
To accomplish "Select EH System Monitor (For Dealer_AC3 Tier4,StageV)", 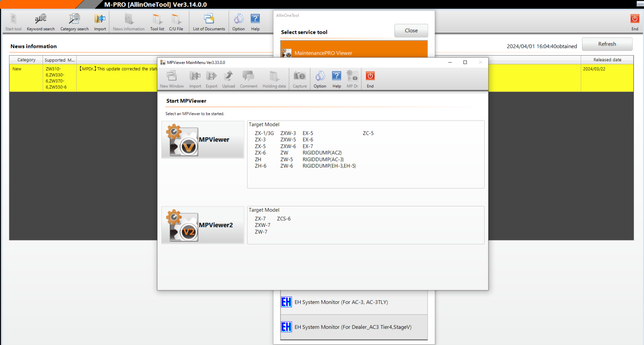I will pyautogui.click(x=354, y=327).
